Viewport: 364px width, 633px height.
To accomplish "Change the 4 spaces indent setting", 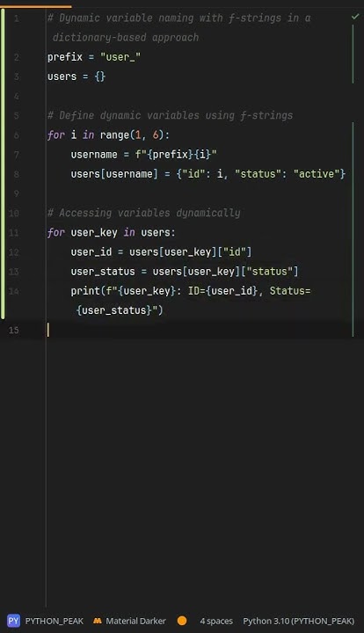I will (x=216, y=621).
